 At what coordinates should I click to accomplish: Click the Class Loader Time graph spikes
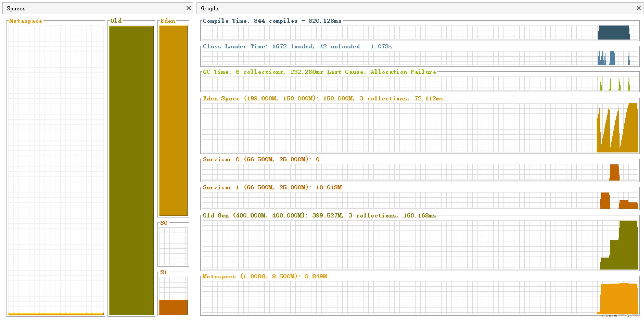point(612,58)
